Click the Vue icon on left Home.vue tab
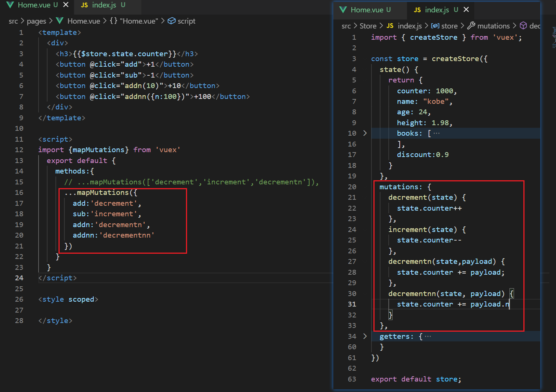 [x=10, y=5]
